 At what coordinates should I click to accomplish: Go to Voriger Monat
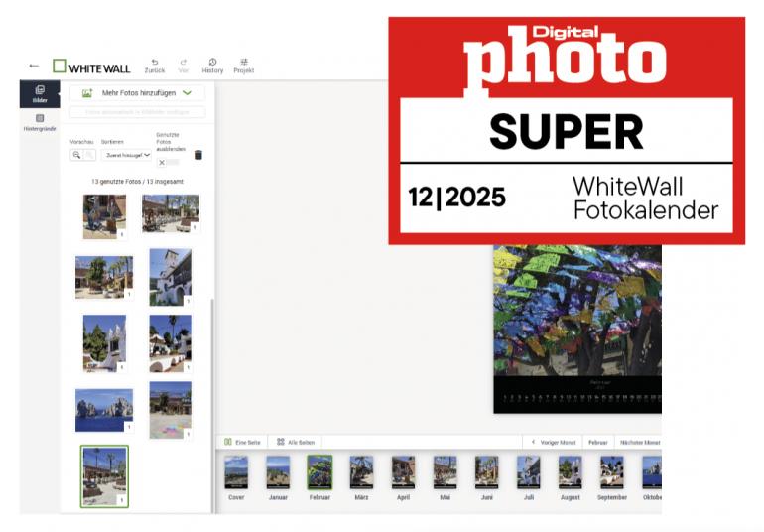[553, 443]
